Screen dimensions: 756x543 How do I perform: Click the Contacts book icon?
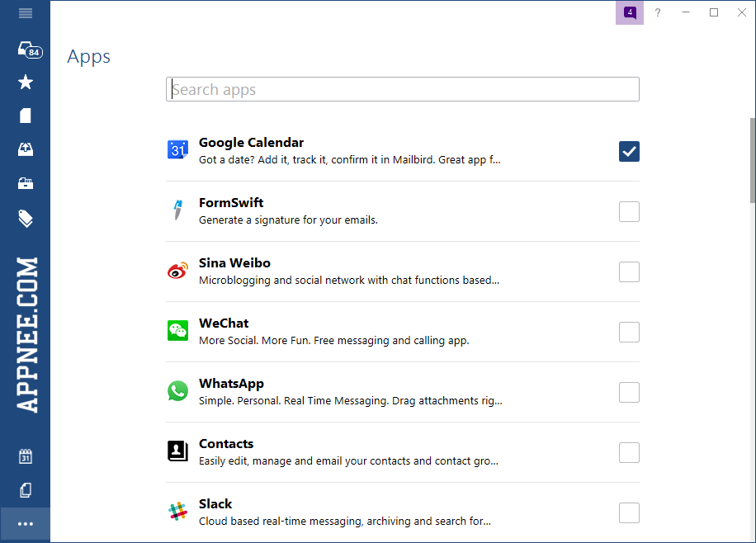pos(177,451)
